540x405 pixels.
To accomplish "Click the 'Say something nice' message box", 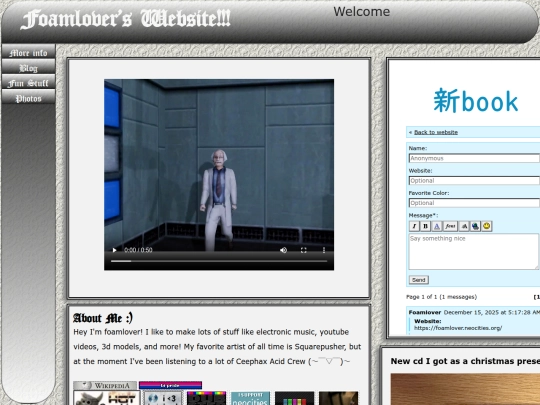I will point(474,251).
